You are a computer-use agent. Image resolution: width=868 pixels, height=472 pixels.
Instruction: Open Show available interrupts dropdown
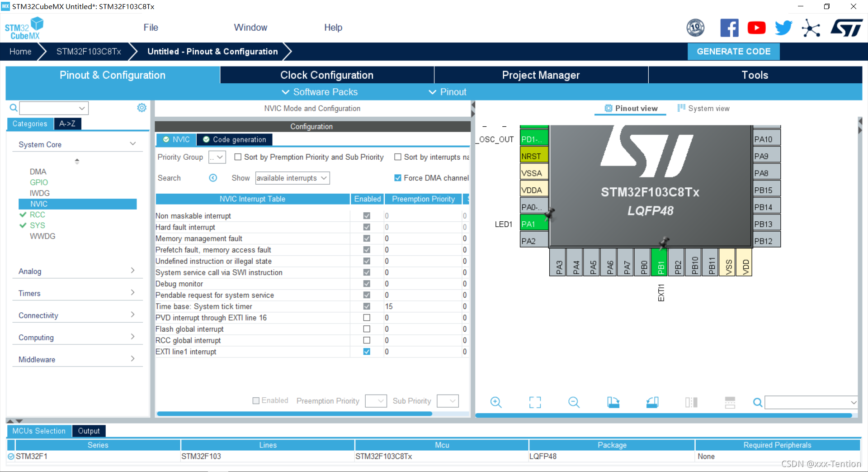point(292,178)
